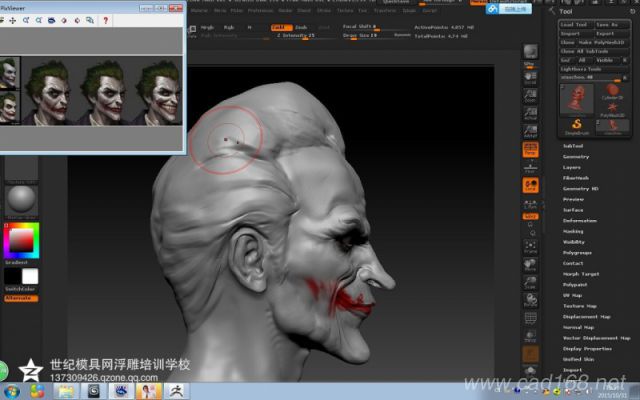Image resolution: width=640 pixels, height=400 pixels.
Task: Click Clone All SubTools button
Action: [594, 51]
